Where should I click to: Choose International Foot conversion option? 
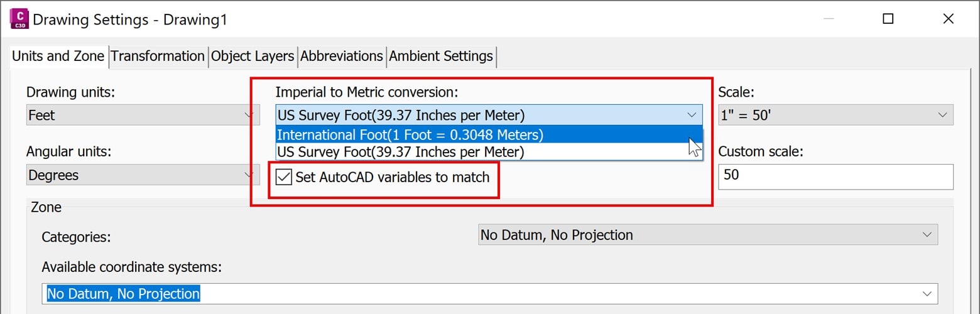click(489, 134)
